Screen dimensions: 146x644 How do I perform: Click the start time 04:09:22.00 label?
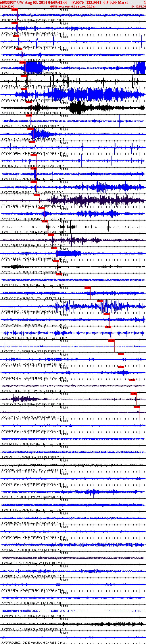[7, 6]
